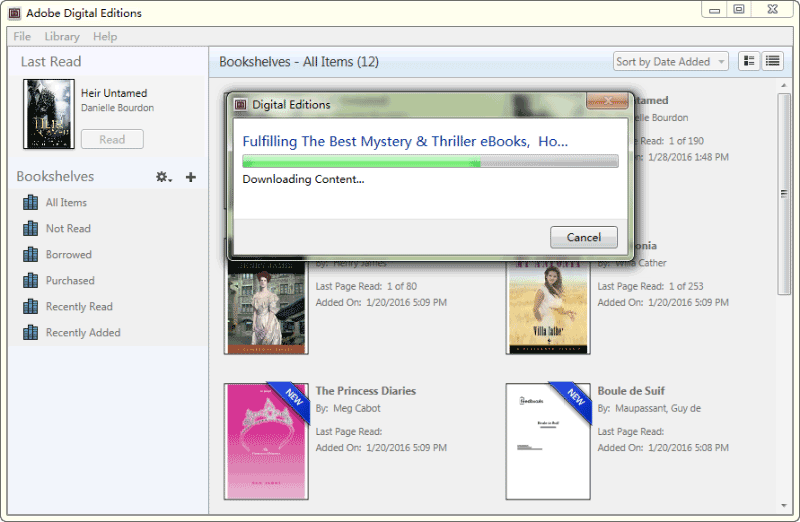Select the Recently Read bookshelf
This screenshot has height=522, width=800.
pos(79,306)
